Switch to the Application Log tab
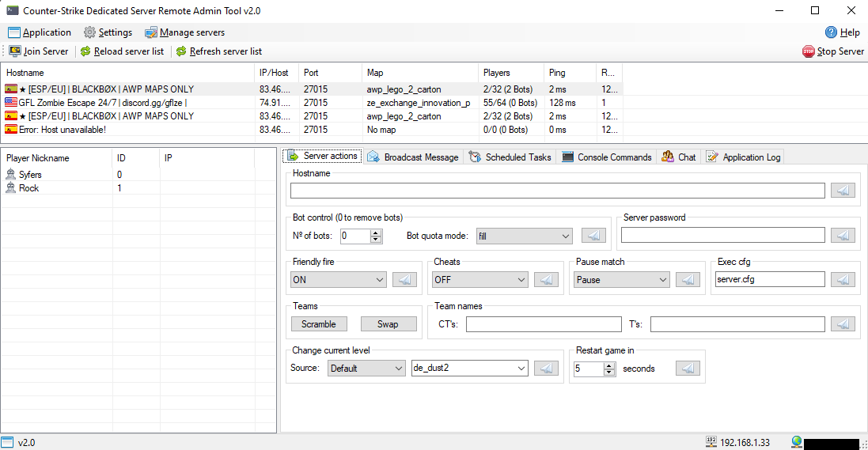 744,157
